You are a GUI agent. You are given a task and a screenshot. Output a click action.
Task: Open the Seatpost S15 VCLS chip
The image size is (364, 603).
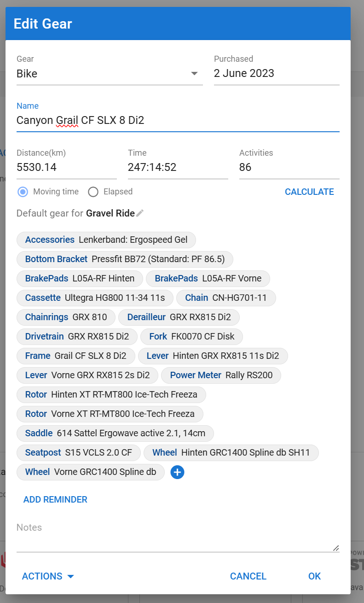[x=79, y=453]
